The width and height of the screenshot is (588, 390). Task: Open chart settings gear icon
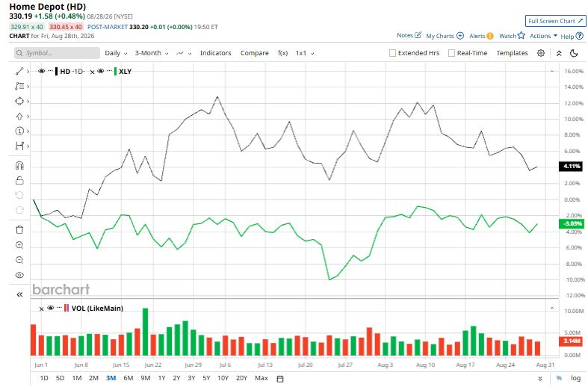tap(541, 53)
